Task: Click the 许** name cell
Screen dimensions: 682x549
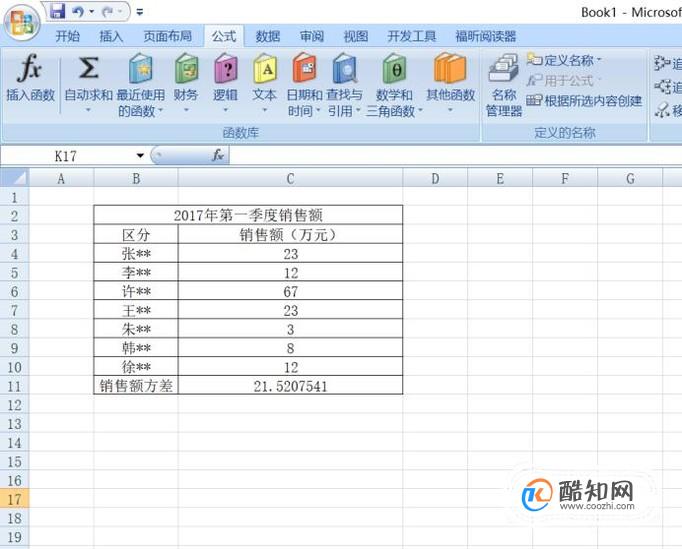Action: pyautogui.click(x=136, y=291)
